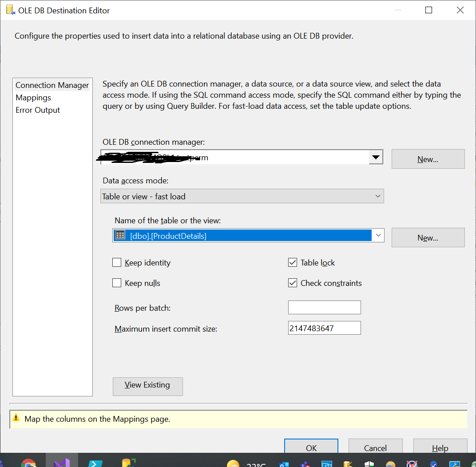
Task: Click the yellow warning icon in message bar
Action: click(x=16, y=418)
